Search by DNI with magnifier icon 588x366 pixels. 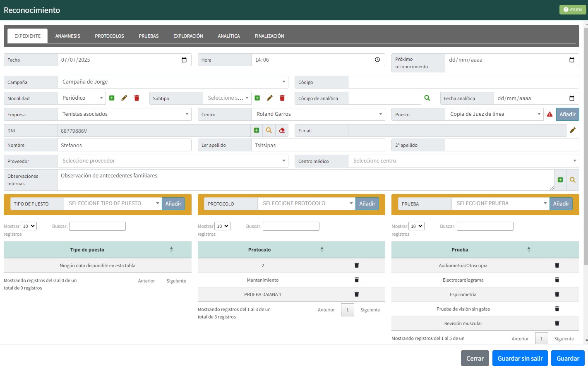tap(269, 130)
